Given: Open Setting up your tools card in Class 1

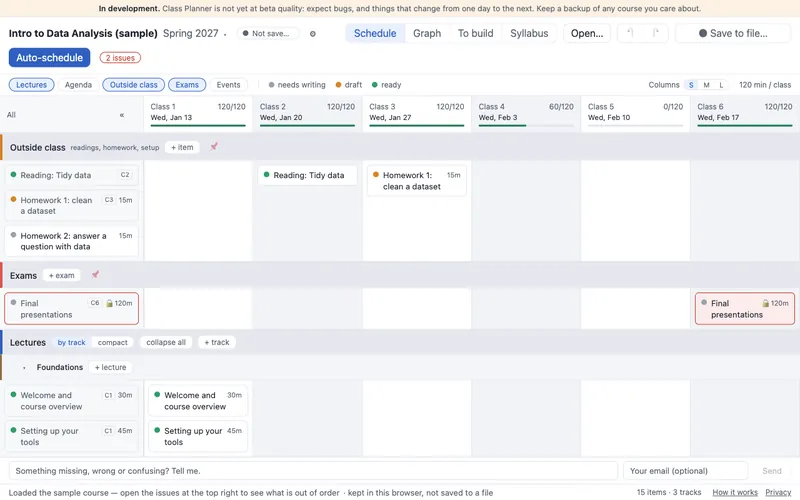Looking at the screenshot, I should point(198,436).
